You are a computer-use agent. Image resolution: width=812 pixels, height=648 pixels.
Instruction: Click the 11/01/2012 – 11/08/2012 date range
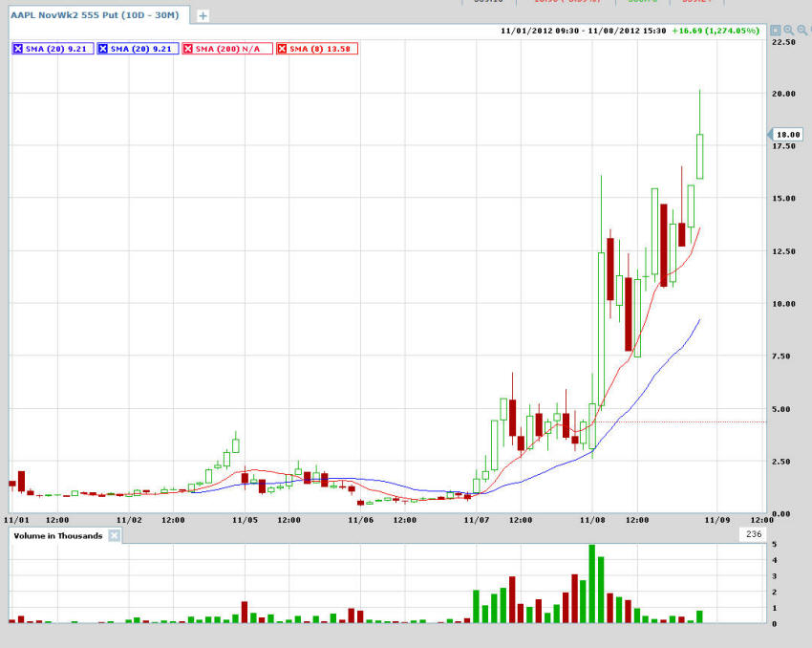coord(583,31)
